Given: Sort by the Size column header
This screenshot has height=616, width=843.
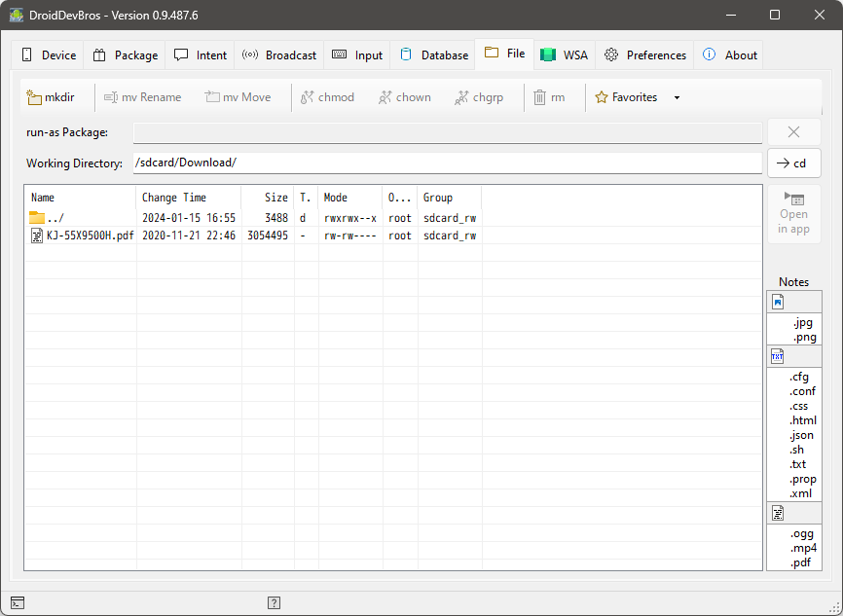Looking at the screenshot, I should [x=268, y=198].
